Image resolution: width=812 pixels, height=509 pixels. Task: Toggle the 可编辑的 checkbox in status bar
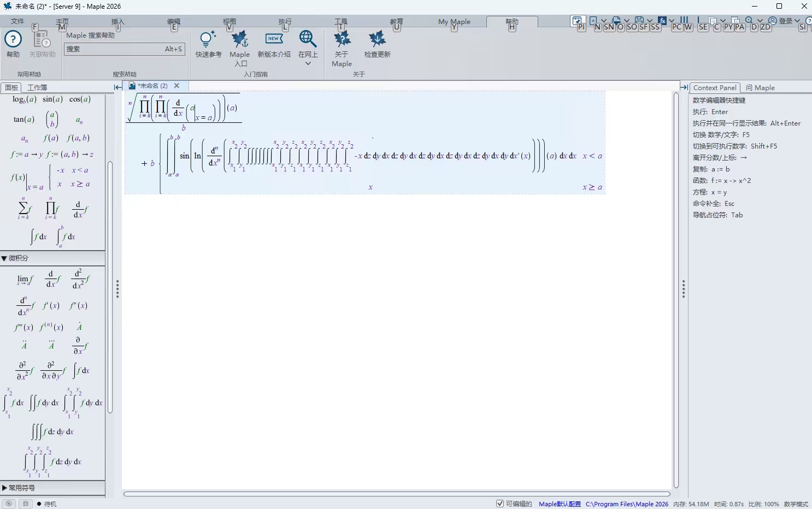[x=500, y=504]
